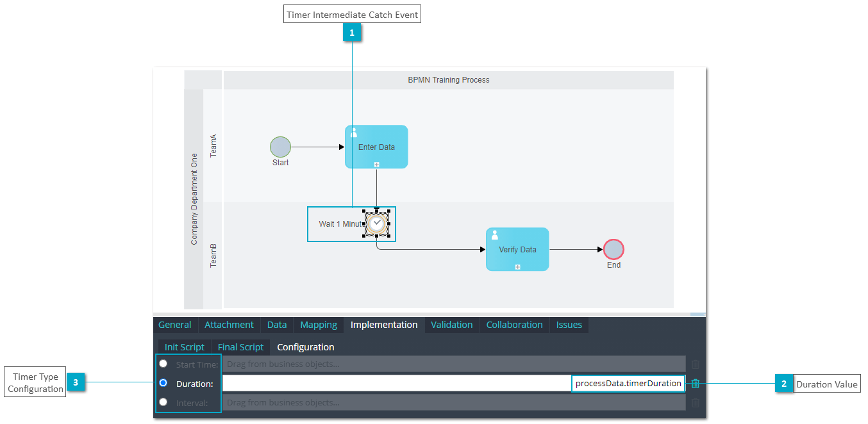Screen dimensions: 868x424
Task: Click the user icon on Enter Data task
Action: (353, 132)
